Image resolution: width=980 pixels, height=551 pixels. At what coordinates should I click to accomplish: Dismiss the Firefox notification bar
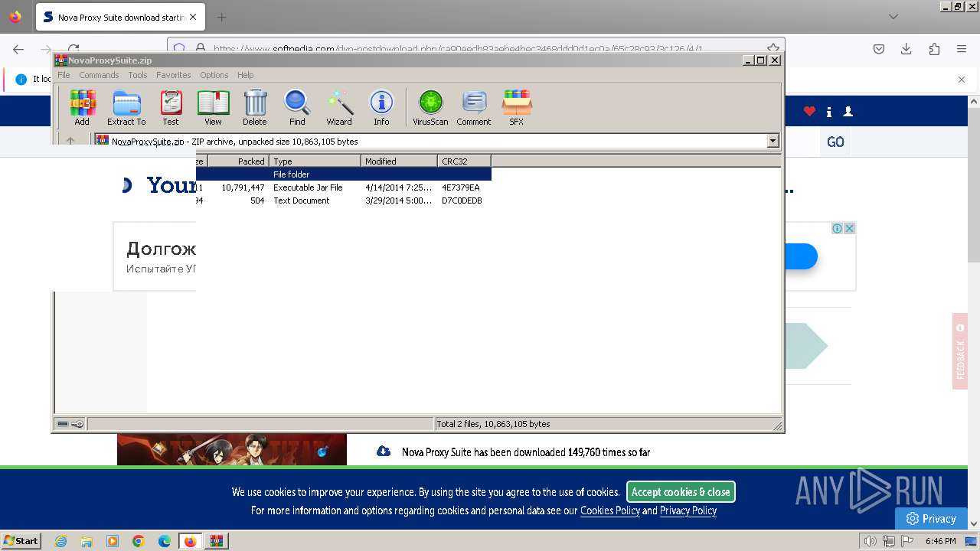tap(962, 79)
